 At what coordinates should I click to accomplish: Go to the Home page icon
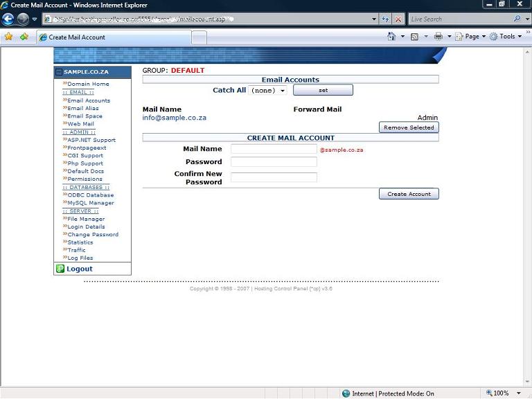click(392, 37)
